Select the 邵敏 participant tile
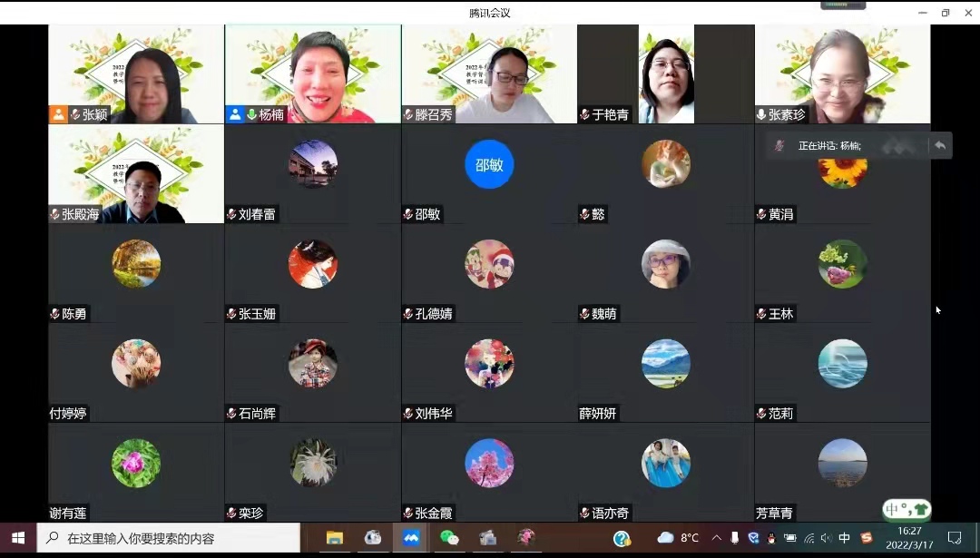The width and height of the screenshot is (980, 558). (489, 173)
